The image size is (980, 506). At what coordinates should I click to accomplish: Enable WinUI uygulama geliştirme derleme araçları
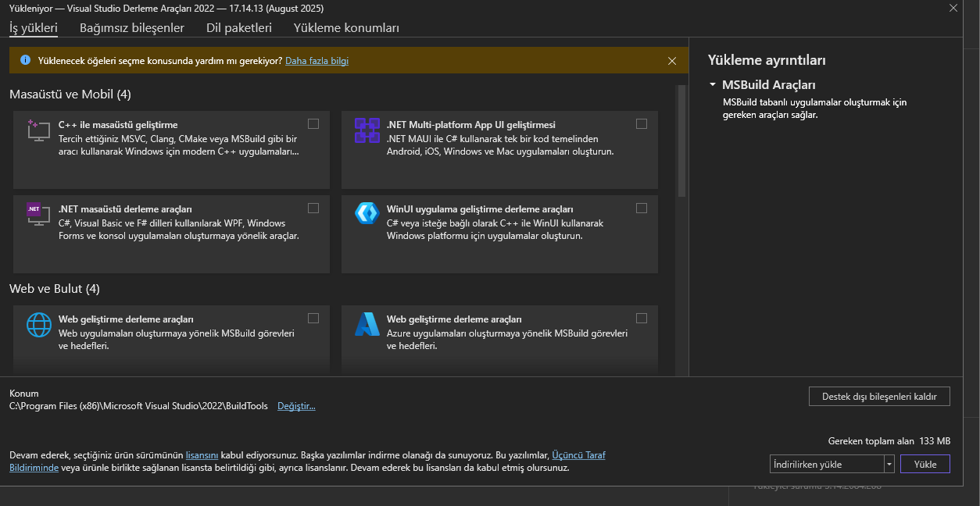(x=642, y=208)
